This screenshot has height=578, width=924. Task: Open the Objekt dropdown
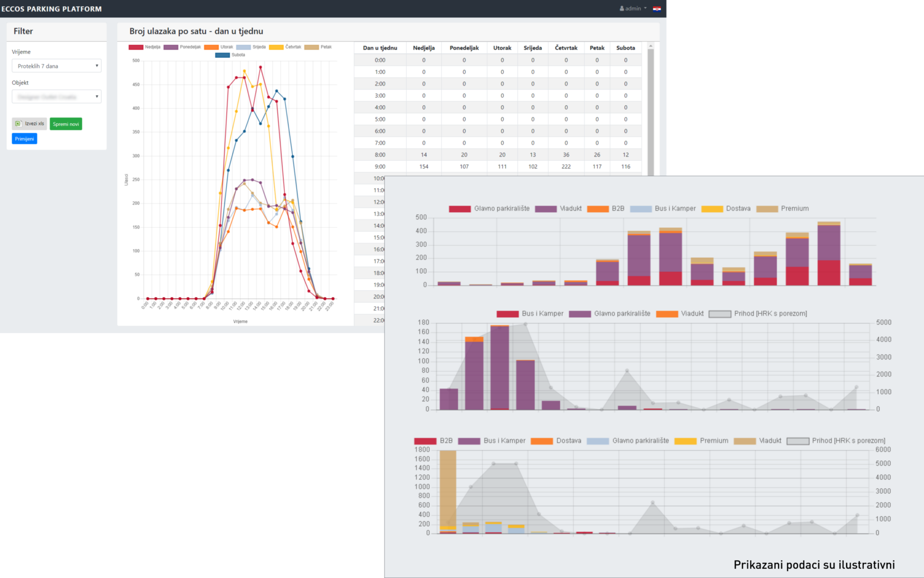pos(57,97)
